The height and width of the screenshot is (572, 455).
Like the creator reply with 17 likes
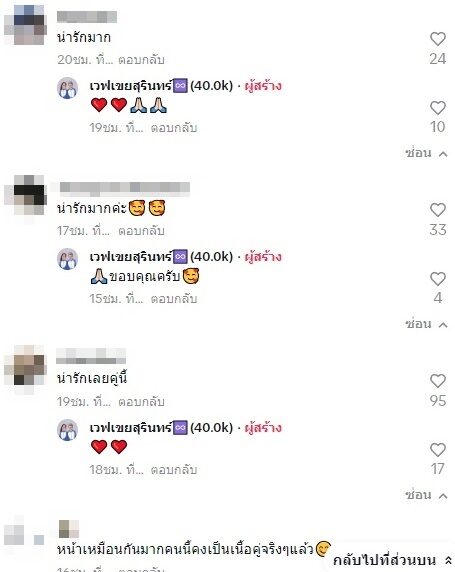tap(437, 450)
